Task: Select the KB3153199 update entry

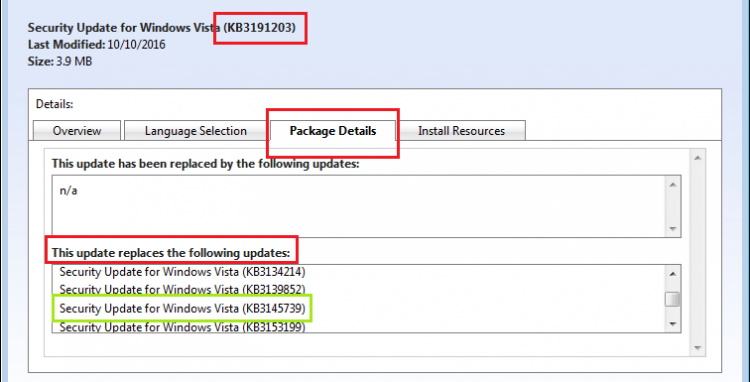Action: tap(182, 327)
